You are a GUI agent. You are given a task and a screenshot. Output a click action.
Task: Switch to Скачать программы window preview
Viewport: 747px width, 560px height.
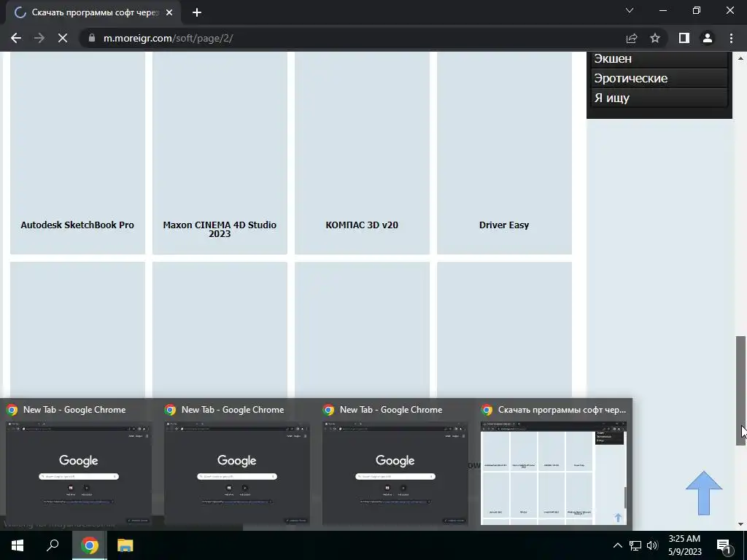[553, 465]
